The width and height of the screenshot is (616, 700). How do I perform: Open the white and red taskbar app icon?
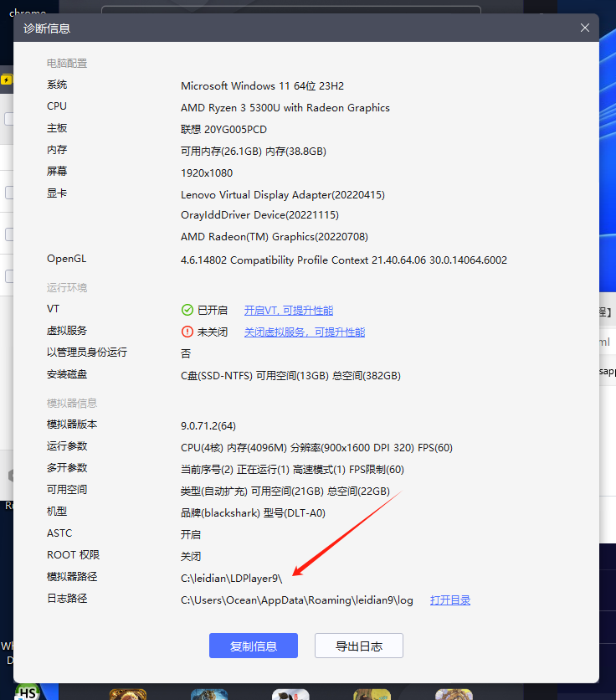tap(290, 694)
